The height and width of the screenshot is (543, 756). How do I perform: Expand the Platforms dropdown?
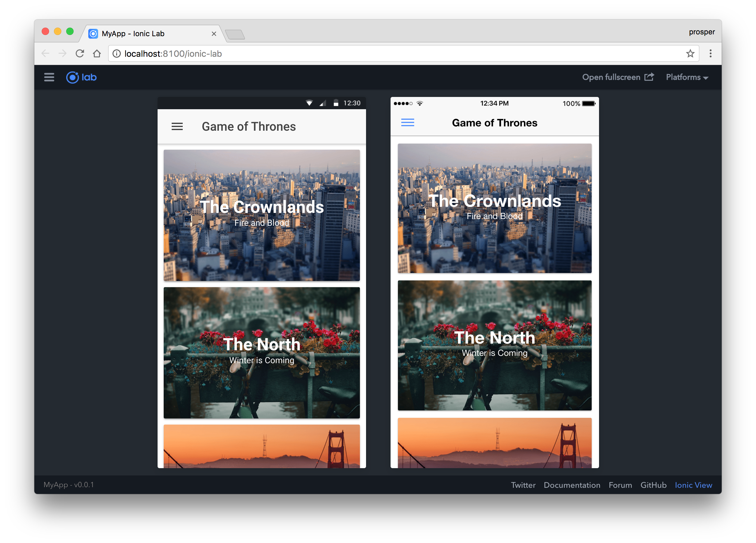[687, 77]
